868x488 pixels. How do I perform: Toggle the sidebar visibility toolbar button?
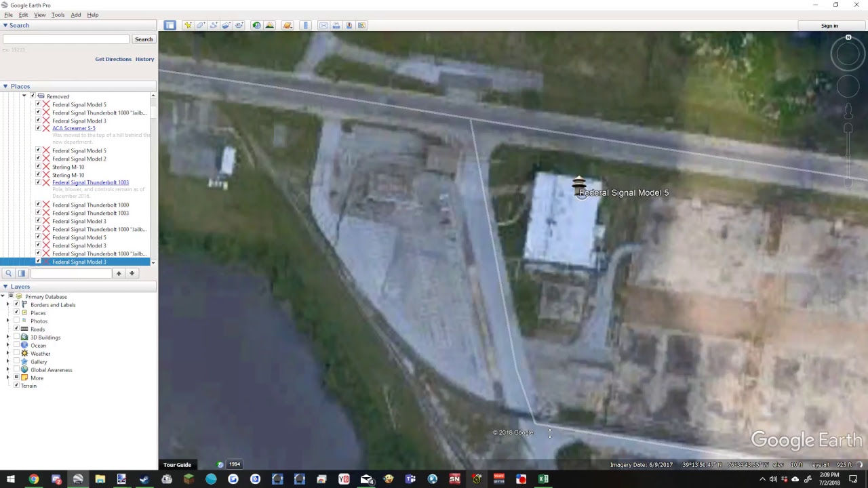pos(170,26)
